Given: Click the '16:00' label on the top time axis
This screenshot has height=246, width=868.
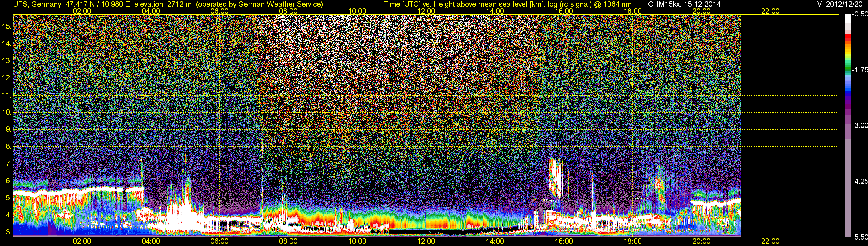Looking at the screenshot, I should [564, 11].
